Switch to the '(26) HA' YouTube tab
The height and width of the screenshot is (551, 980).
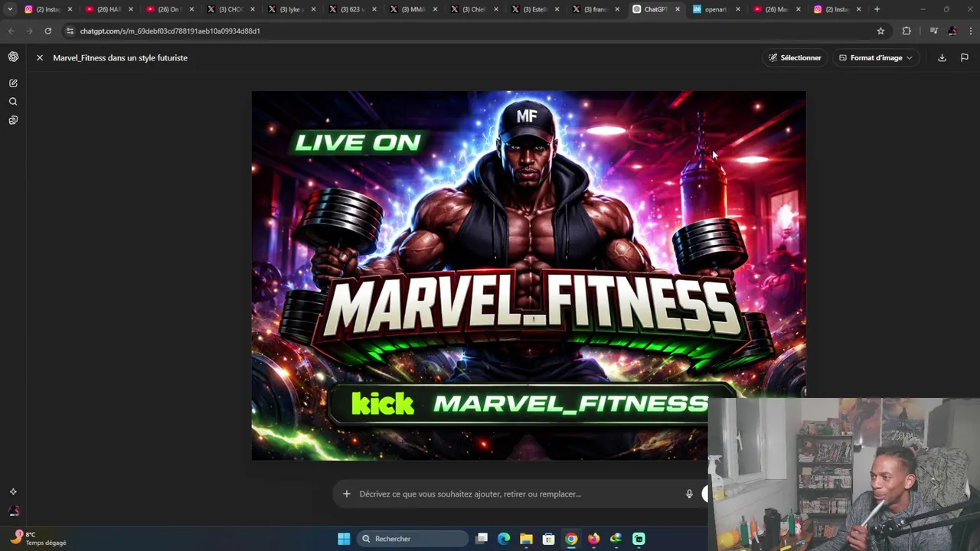[x=108, y=9]
